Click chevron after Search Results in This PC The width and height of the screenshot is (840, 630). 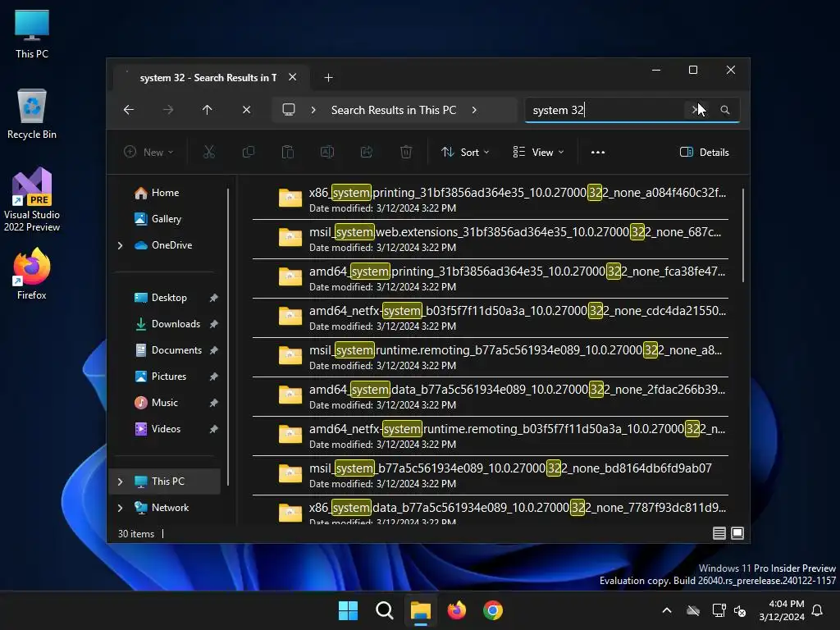(474, 110)
